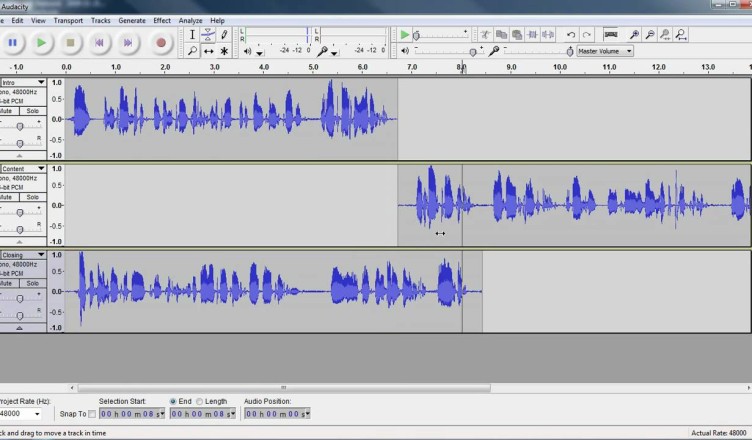Click the Trim audio icon

pyautogui.click(x=532, y=35)
